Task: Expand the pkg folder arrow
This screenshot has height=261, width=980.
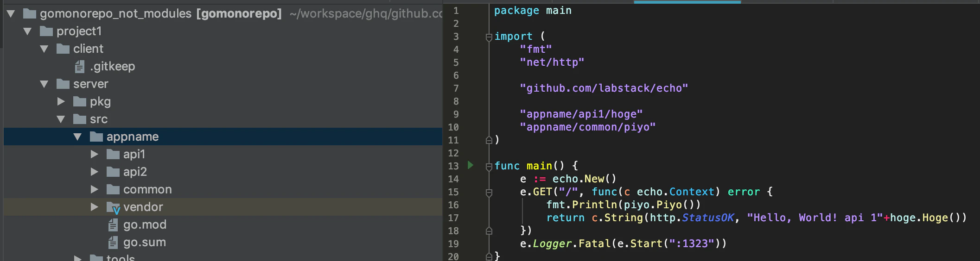Action: pos(61,101)
